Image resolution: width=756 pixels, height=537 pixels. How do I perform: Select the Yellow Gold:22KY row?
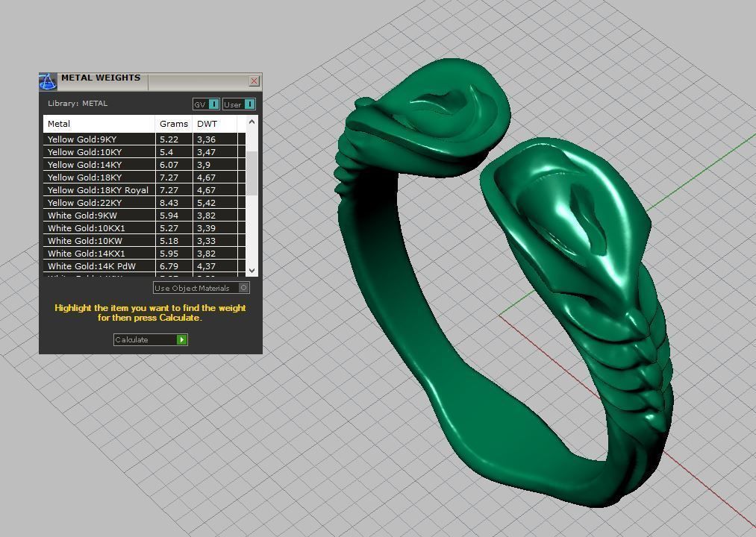144,202
